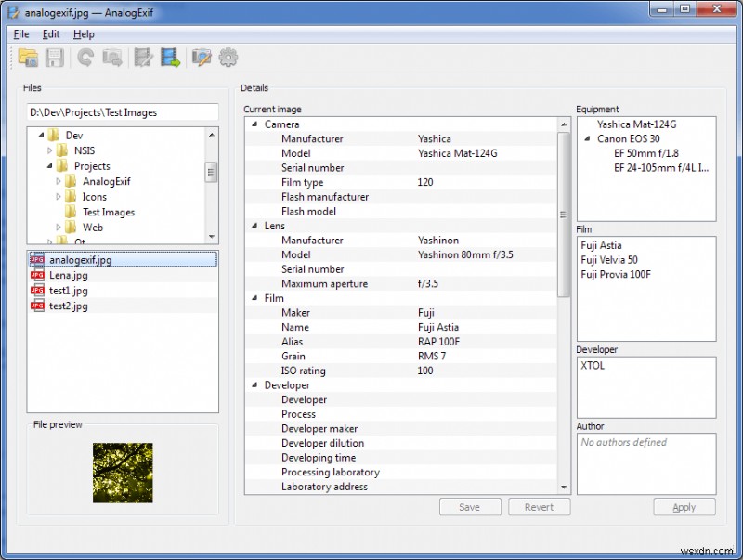The width and height of the screenshot is (743, 560).
Task: Collapse the Canon EOS 30 equipment node
Action: pyautogui.click(x=587, y=139)
